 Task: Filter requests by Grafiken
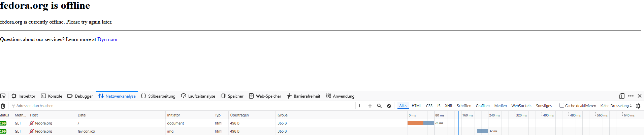pyautogui.click(x=483, y=106)
